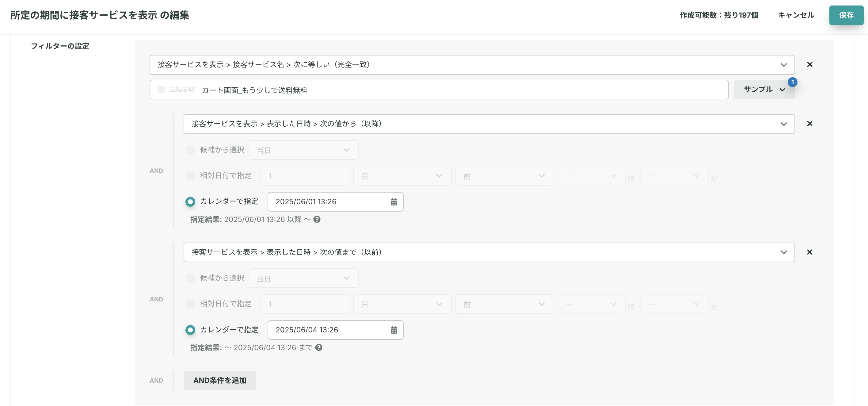Click 指定結果 text for 2025/06/01 13:26 以降
This screenshot has height=406, width=868.
click(x=250, y=220)
